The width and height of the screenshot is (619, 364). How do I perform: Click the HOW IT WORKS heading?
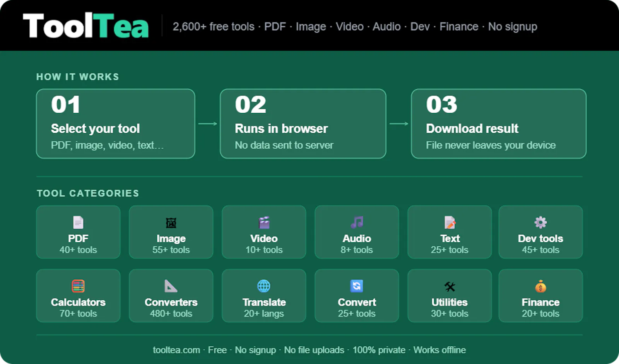click(77, 77)
